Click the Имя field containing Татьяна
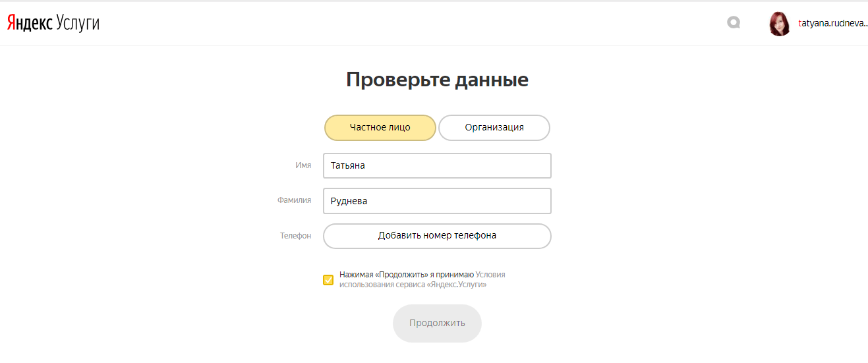The image size is (868, 363). point(436,166)
